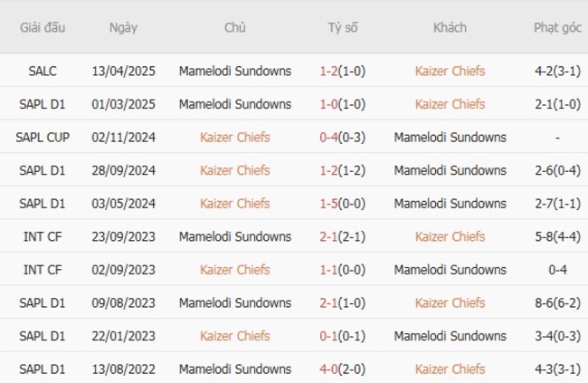Click the 'Tỷ số' column header
588x383 pixels.
[x=343, y=27]
